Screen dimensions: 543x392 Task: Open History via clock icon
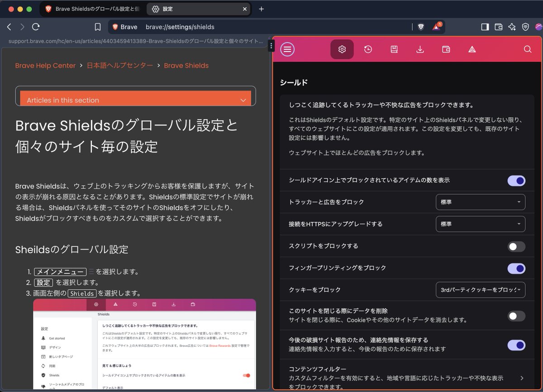[x=368, y=49]
